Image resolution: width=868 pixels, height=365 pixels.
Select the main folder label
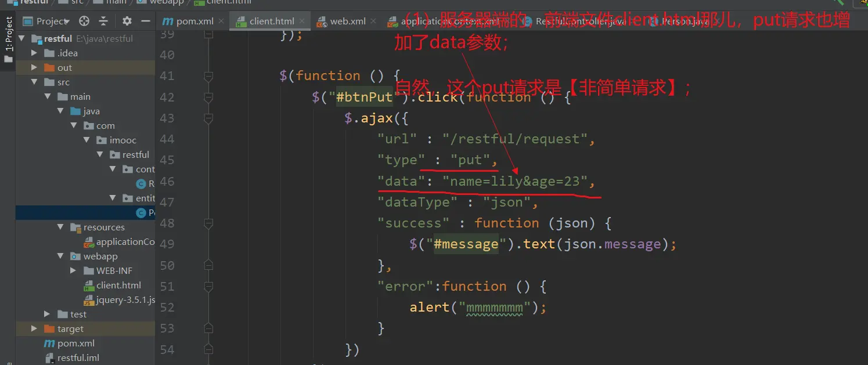pyautogui.click(x=80, y=96)
